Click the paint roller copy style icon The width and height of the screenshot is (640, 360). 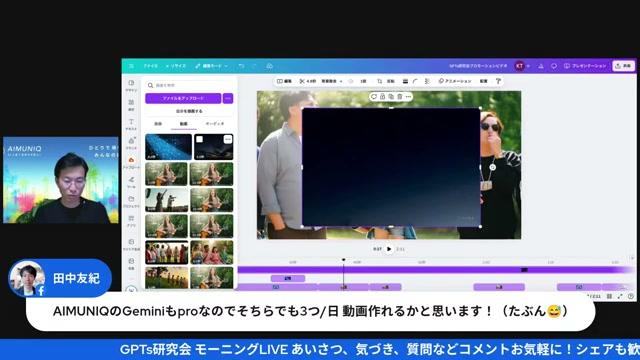click(498, 81)
